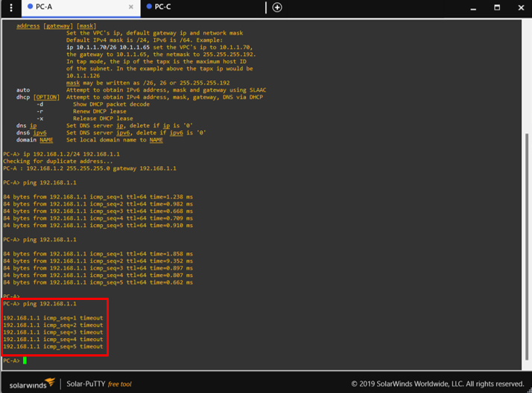Close the PC-A session tab
Viewport: 532px width, 393px height.
click(131, 7)
